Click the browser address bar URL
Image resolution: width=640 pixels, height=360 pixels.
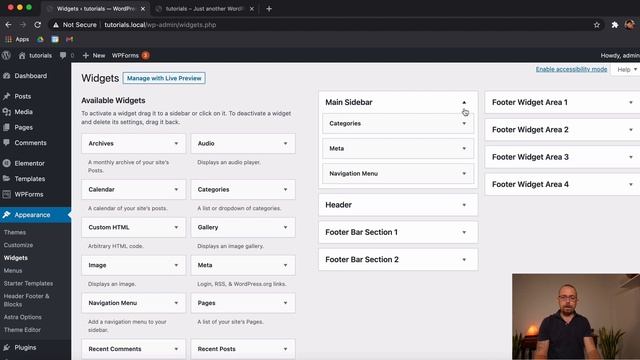tap(160, 25)
